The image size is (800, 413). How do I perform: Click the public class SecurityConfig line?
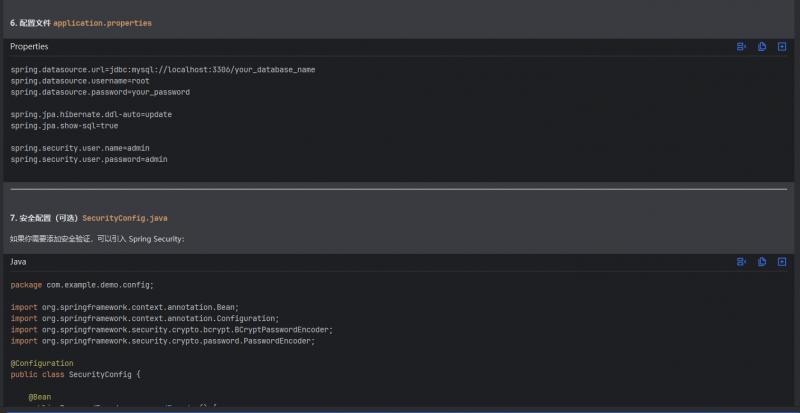(76, 374)
